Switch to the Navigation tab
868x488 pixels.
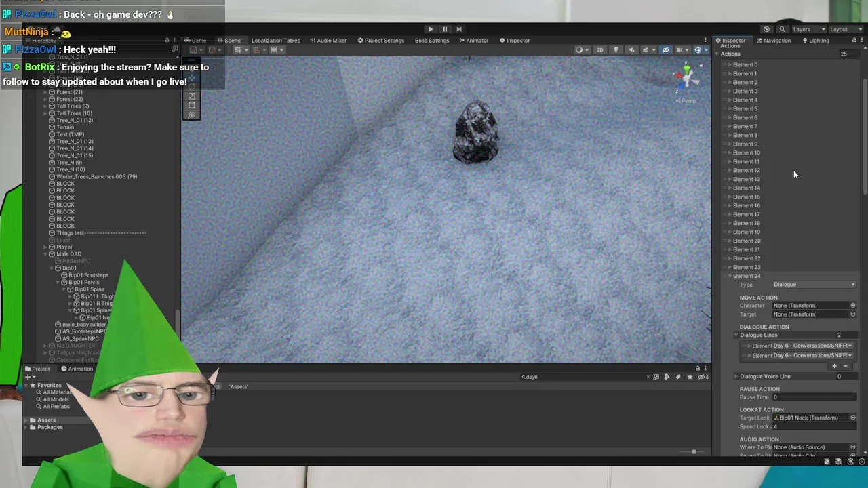pos(774,41)
